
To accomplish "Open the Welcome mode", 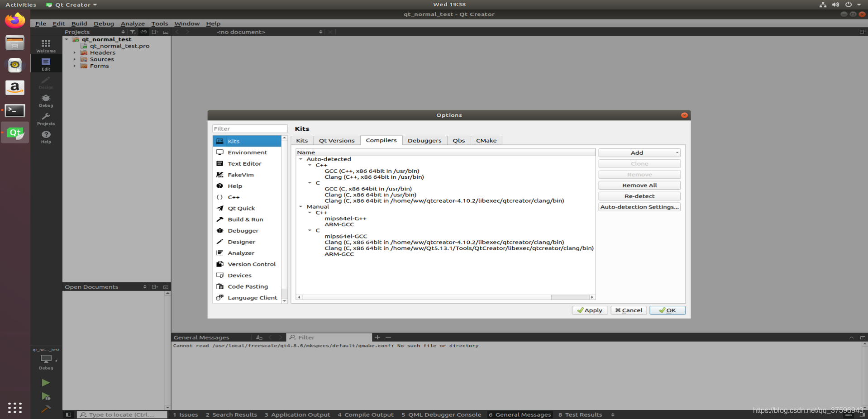I will [x=46, y=45].
